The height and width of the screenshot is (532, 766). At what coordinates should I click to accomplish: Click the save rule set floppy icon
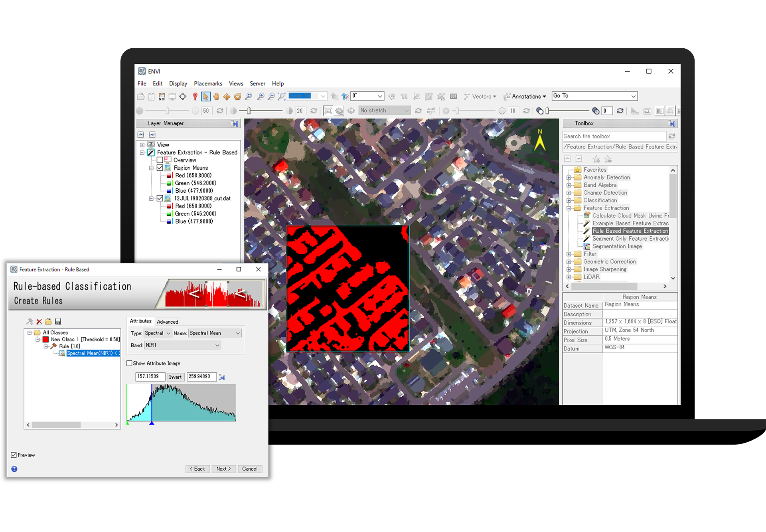pos(58,322)
